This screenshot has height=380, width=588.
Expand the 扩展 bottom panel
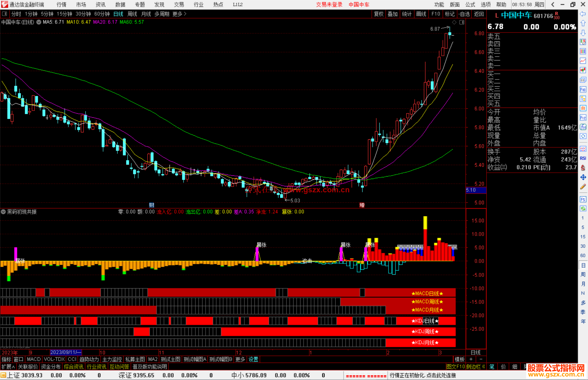click(8, 367)
